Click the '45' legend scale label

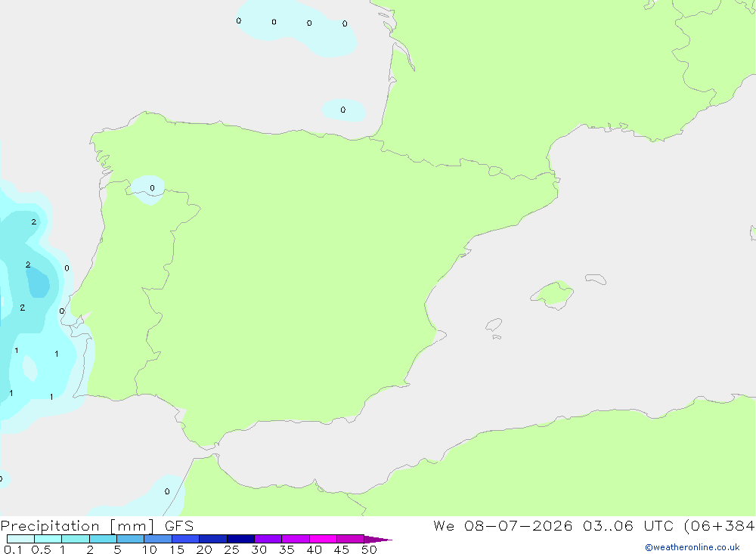coord(342,549)
